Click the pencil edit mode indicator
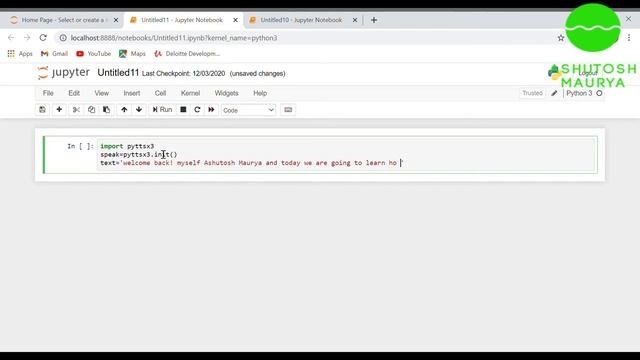This screenshot has width=640, height=360. click(x=554, y=93)
